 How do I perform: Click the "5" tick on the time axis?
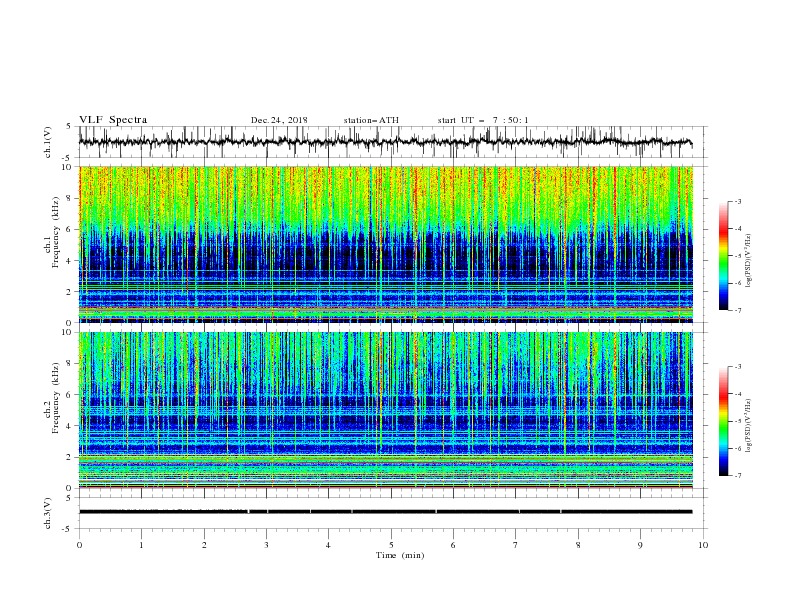click(x=391, y=545)
